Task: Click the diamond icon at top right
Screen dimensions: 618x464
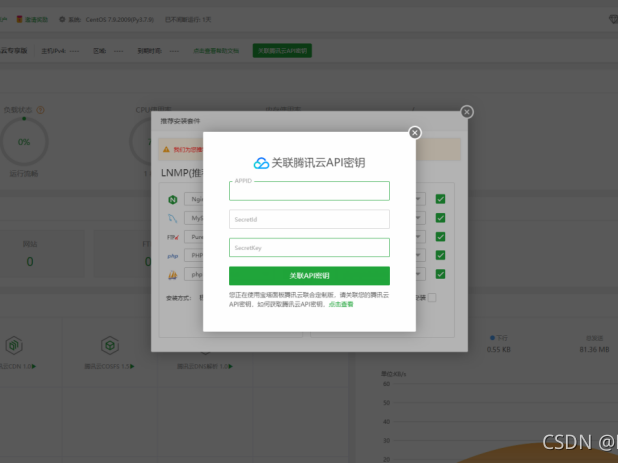Action: click(x=613, y=19)
